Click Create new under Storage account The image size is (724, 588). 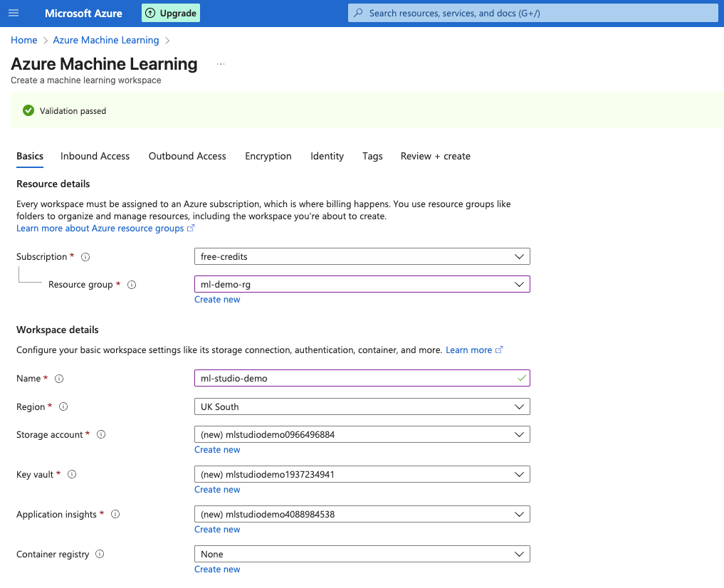point(217,450)
